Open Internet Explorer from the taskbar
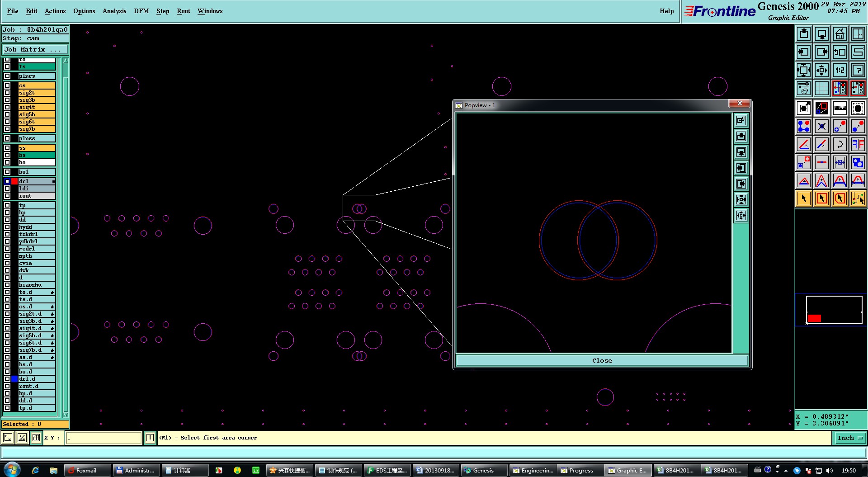The width and height of the screenshot is (868, 477). (x=35, y=470)
